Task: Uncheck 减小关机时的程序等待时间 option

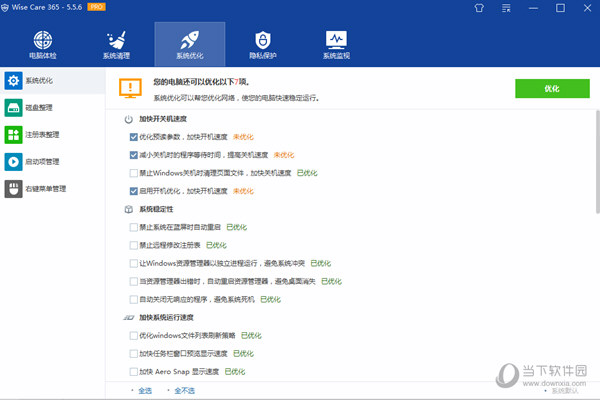Action: tap(134, 155)
